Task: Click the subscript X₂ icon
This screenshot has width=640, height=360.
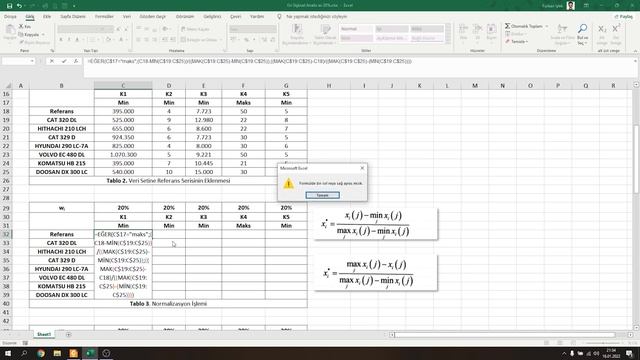Action: [602, 29]
